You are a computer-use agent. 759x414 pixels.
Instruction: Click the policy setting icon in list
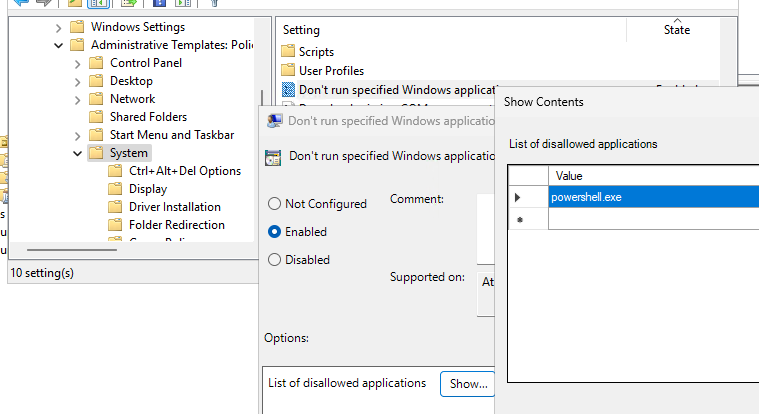(x=288, y=90)
